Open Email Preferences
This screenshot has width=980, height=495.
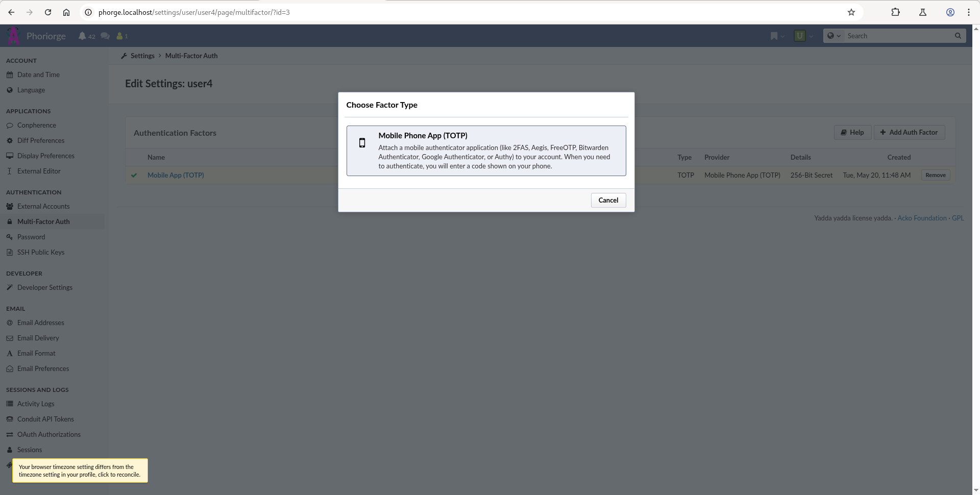click(x=43, y=368)
